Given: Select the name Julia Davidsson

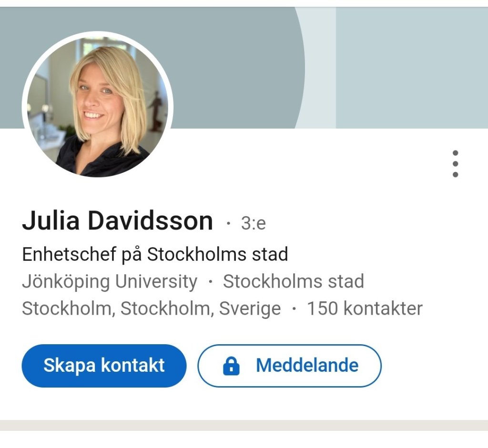Looking at the screenshot, I should pos(117,220).
